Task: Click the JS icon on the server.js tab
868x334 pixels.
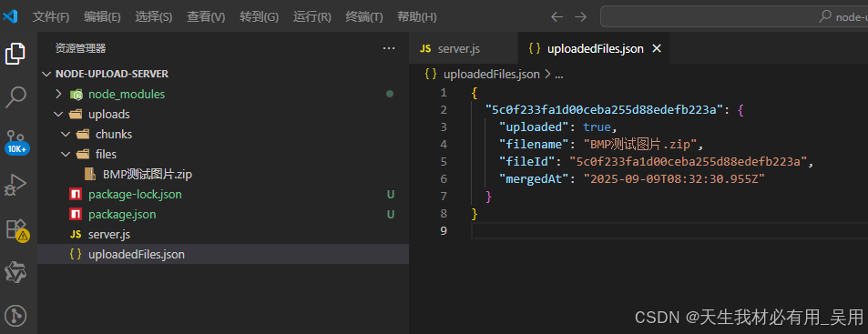Action: point(425,48)
